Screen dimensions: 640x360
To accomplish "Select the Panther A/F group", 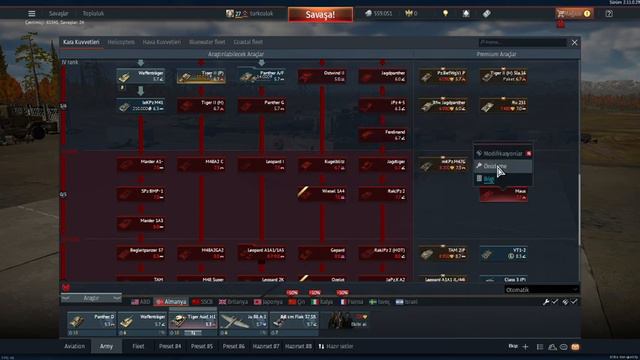I will tap(262, 76).
